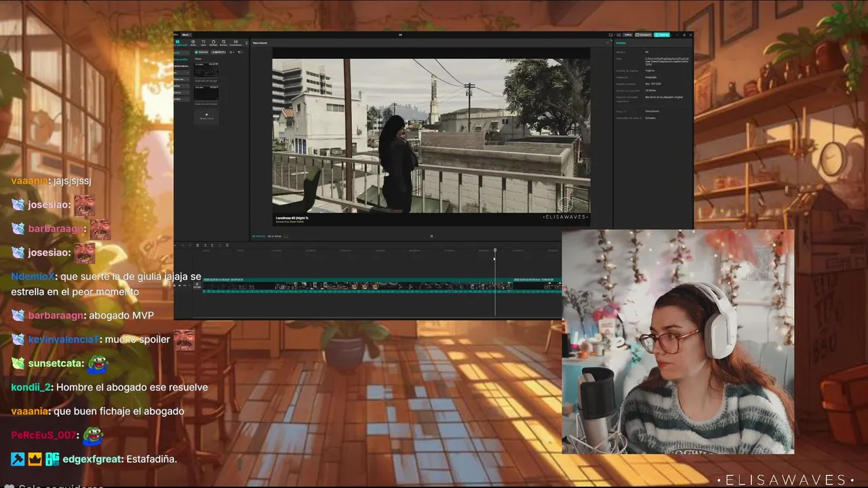Screen dimensions: 868x488
Task: Switch to the Detalles tab
Action: [x=621, y=43]
